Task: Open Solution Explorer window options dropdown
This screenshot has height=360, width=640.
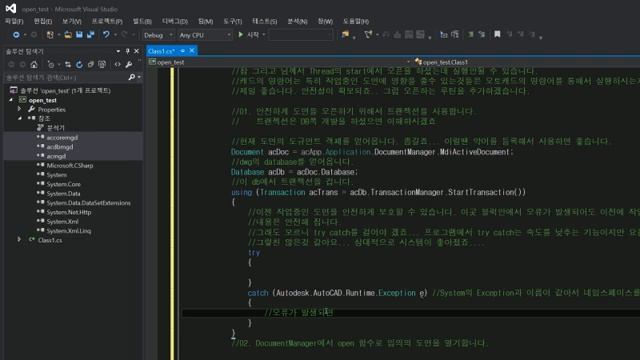Action: tap(118, 51)
